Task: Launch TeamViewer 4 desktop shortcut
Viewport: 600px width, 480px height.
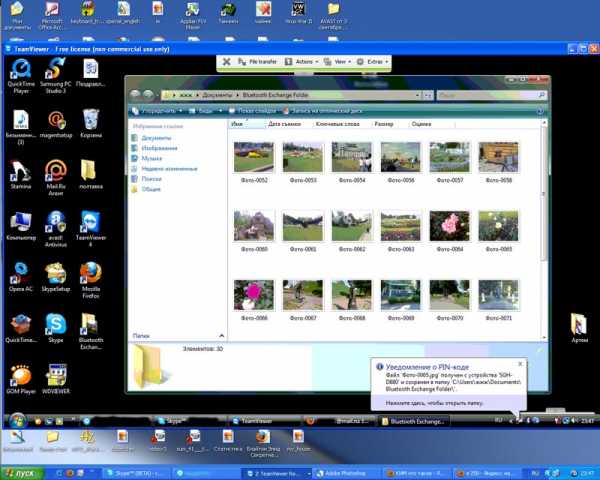Action: (x=91, y=229)
